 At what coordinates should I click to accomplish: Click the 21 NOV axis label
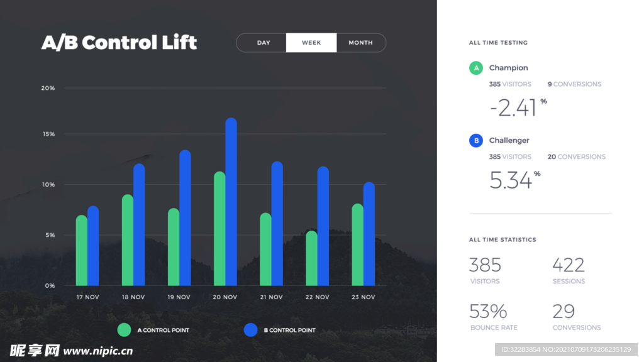click(x=271, y=297)
